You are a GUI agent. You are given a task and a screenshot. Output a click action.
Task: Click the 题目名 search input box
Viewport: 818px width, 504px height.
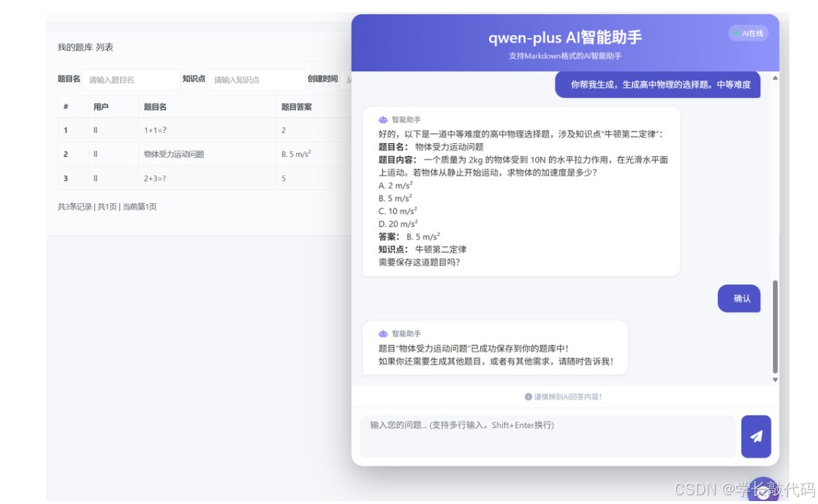tap(131, 79)
